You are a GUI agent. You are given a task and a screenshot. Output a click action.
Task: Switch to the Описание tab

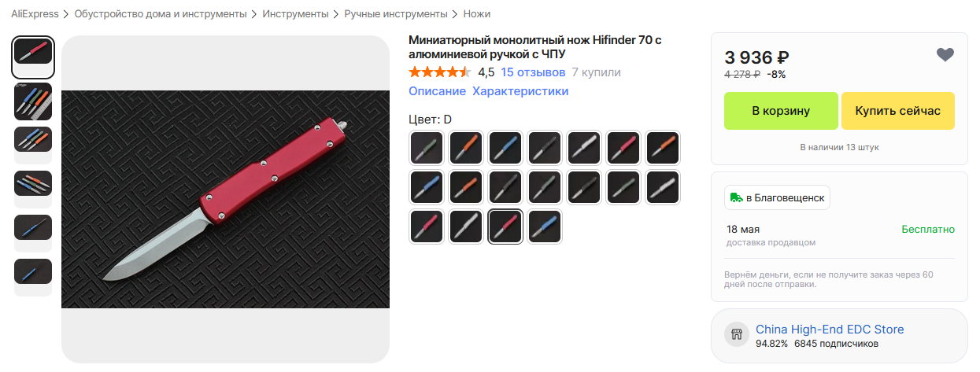(437, 91)
